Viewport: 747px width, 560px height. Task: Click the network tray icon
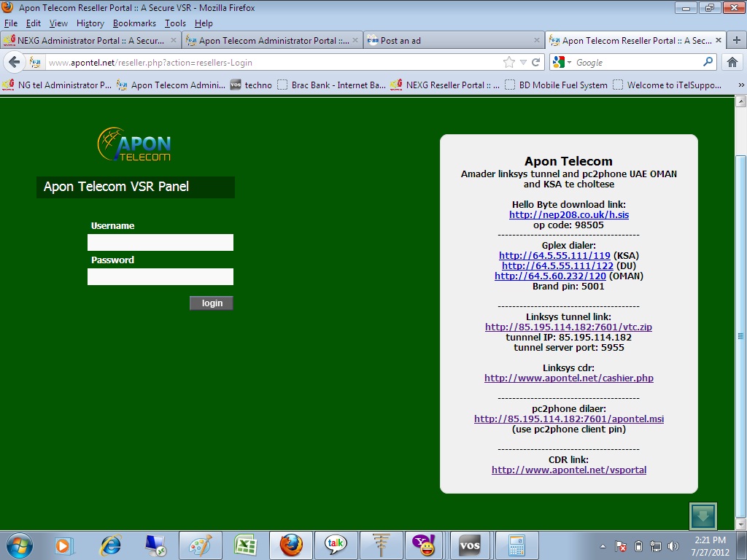coord(656,546)
